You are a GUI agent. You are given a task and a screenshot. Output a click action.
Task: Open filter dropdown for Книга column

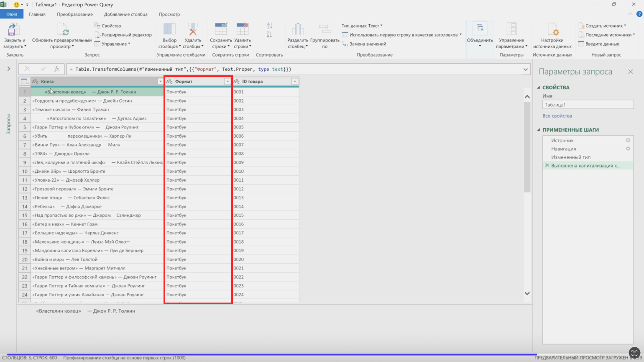[160, 82]
